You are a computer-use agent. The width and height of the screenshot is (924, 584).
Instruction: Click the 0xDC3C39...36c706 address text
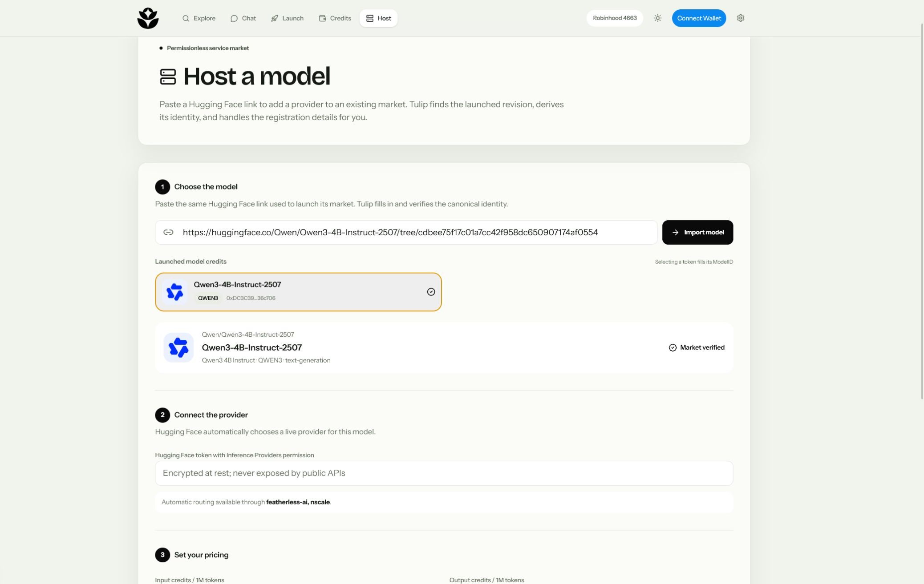(251, 298)
